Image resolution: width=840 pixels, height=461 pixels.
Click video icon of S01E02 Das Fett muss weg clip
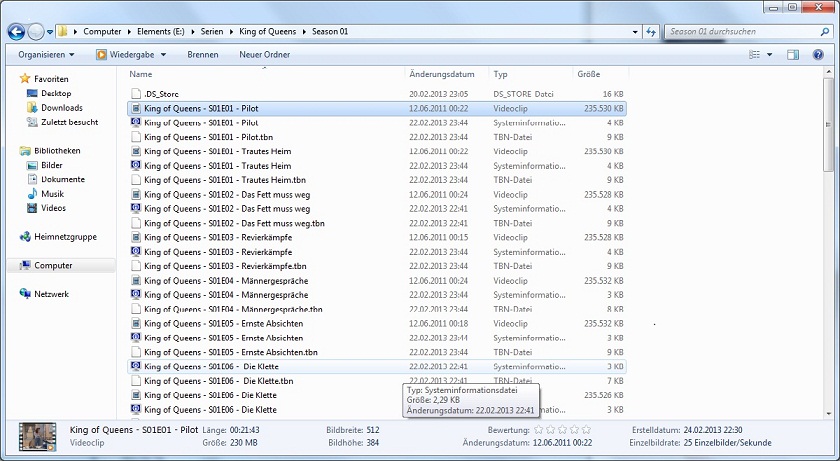[x=136, y=194]
